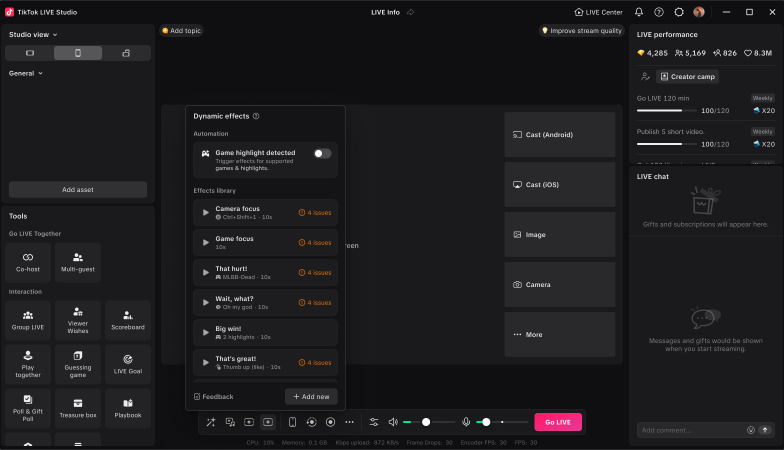This screenshot has height=450, width=784.
Task: Select Camera source
Action: coord(560,284)
